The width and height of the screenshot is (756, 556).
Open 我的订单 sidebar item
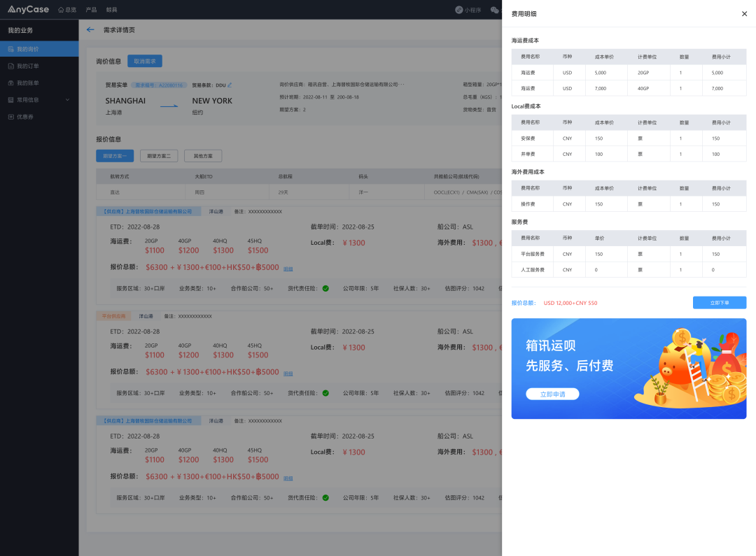pos(39,66)
